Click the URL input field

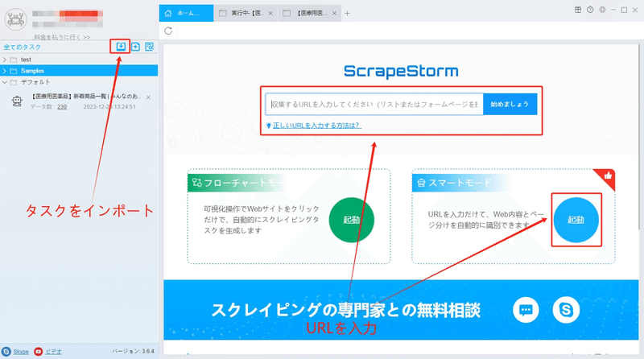(374, 105)
